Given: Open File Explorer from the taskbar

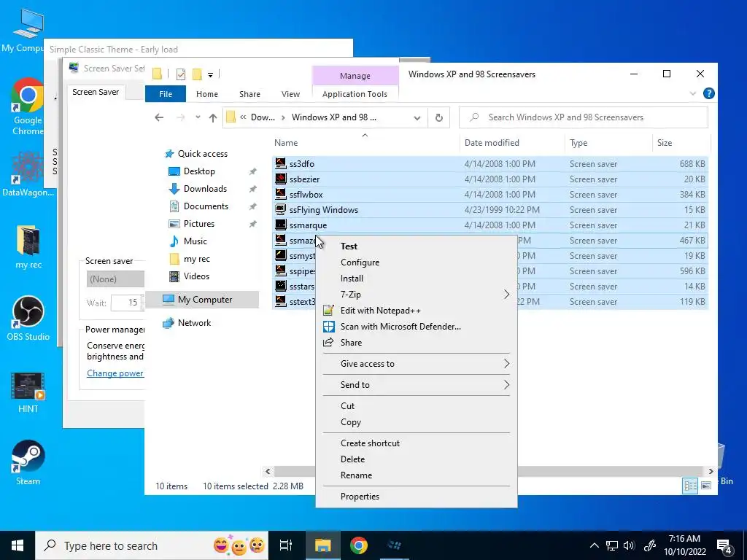Looking at the screenshot, I should [322, 545].
